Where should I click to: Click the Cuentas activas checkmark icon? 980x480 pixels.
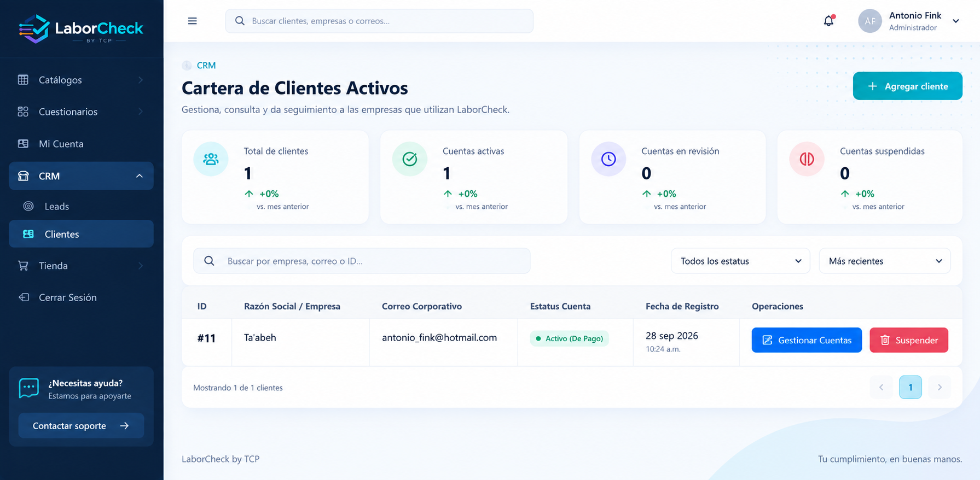410,159
